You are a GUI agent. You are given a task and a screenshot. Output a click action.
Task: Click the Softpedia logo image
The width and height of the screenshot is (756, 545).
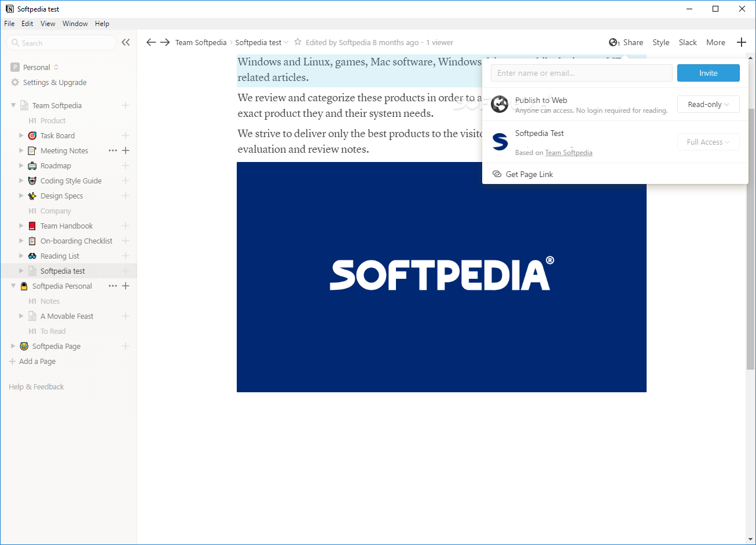[x=442, y=277]
